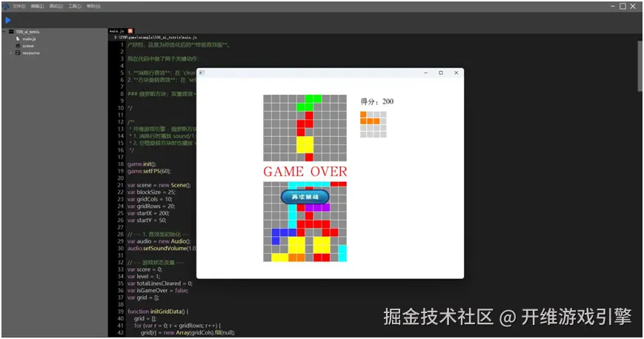
Task: Click code line 'var gridRows = 20;'
Action: (150, 206)
